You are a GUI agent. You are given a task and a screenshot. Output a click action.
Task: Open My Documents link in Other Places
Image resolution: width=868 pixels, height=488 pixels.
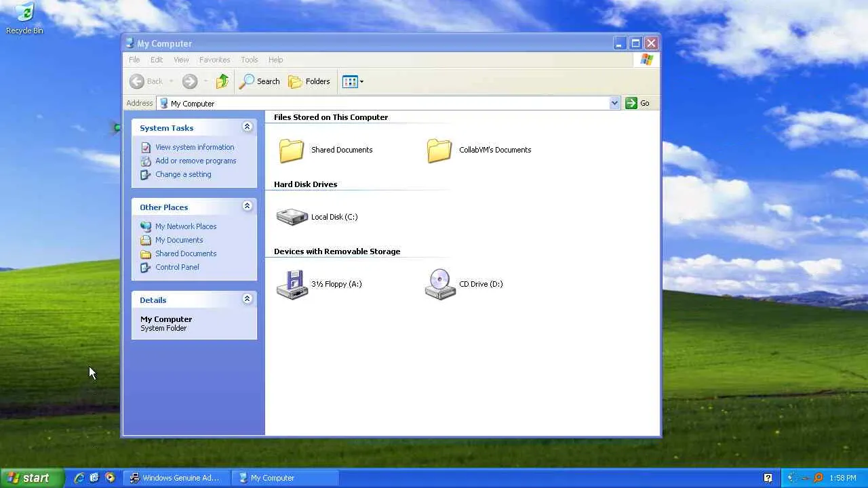[179, 240]
